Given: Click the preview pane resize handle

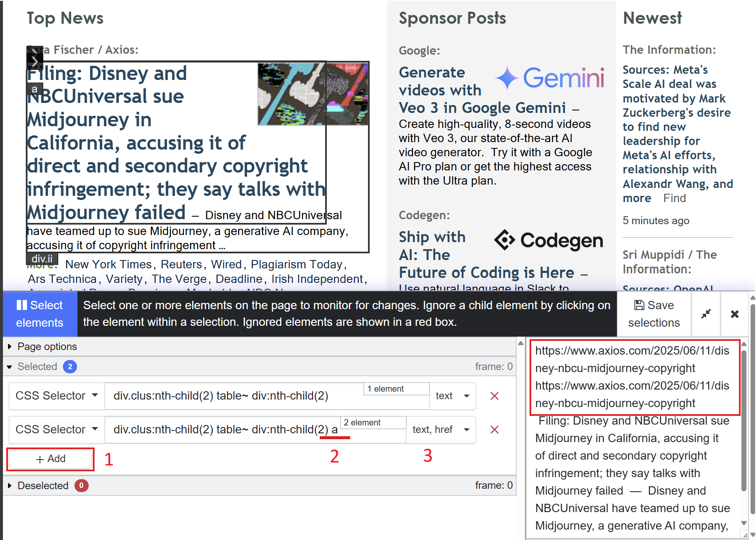Looking at the screenshot, I should click(x=744, y=535).
